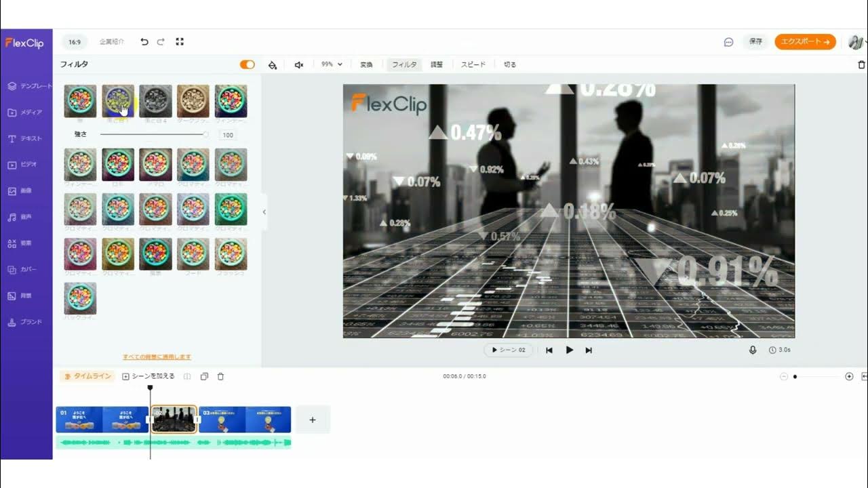
Task: Delete the scene with timeline trash icon
Action: click(220, 376)
